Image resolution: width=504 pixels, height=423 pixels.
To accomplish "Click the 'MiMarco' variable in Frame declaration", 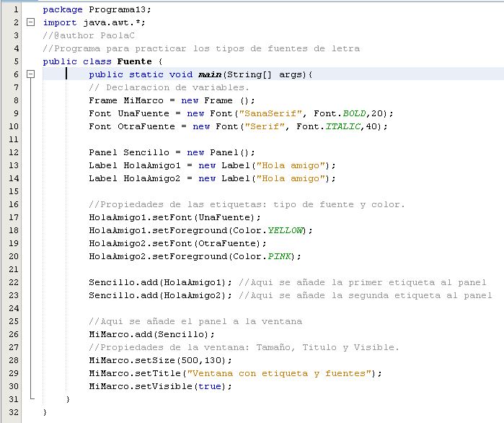I will [143, 100].
